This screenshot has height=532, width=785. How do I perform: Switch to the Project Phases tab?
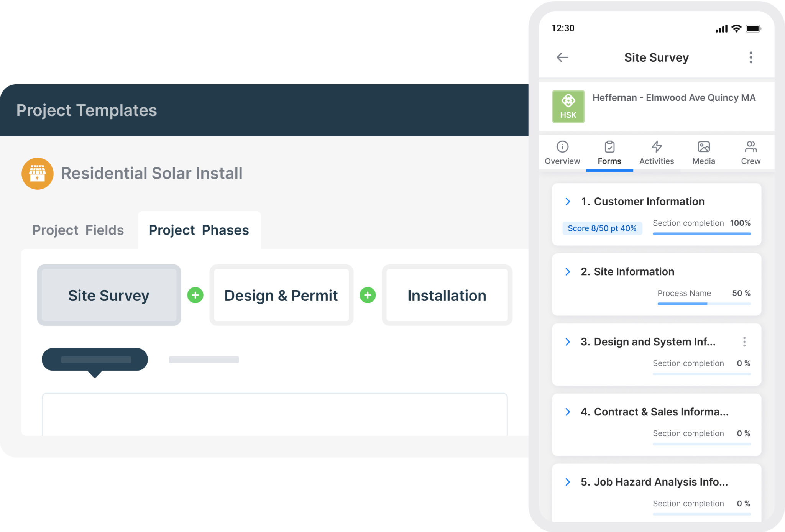point(199,230)
